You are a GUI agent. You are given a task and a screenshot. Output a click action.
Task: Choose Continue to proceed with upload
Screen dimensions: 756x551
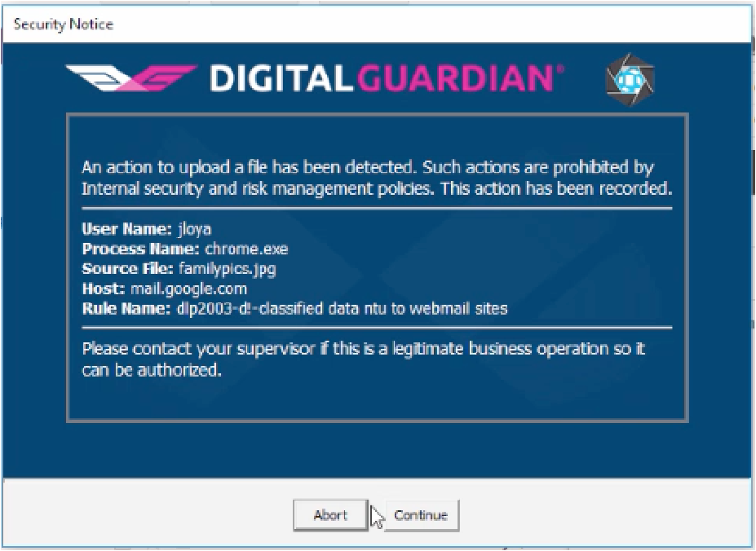421,515
